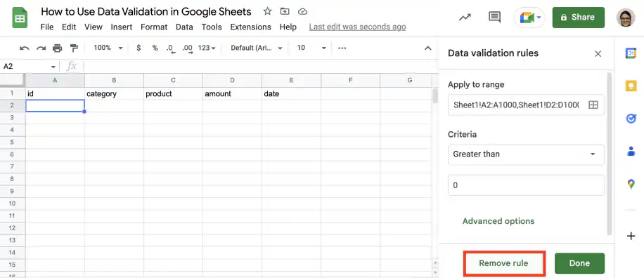This screenshot has height=278, width=644.
Task: Open Contacts side panel
Action: click(x=631, y=152)
